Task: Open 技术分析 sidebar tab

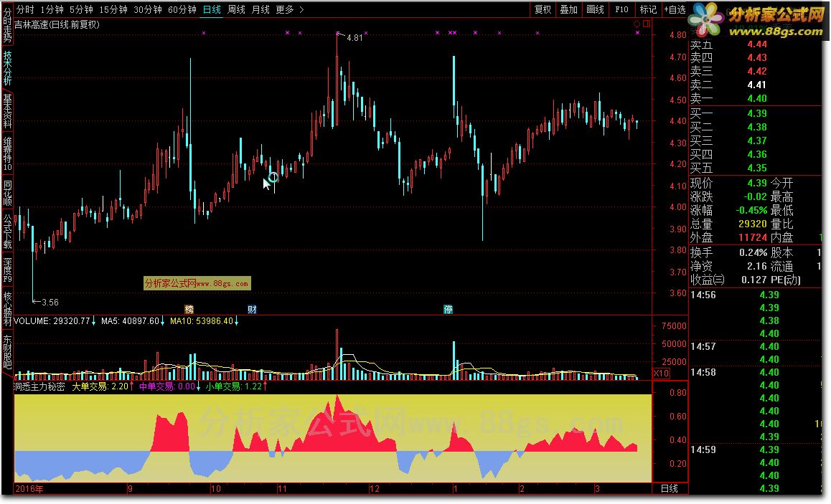Action: (x=7, y=68)
